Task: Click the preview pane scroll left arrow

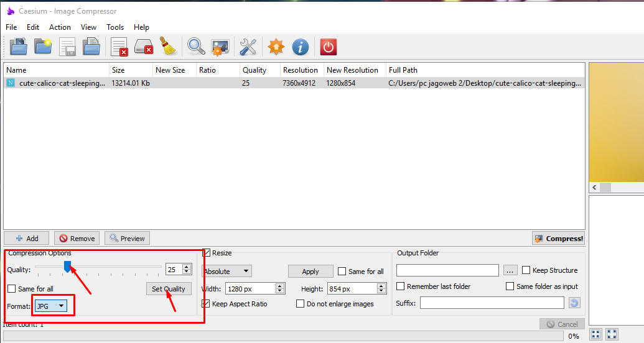Action: click(594, 187)
